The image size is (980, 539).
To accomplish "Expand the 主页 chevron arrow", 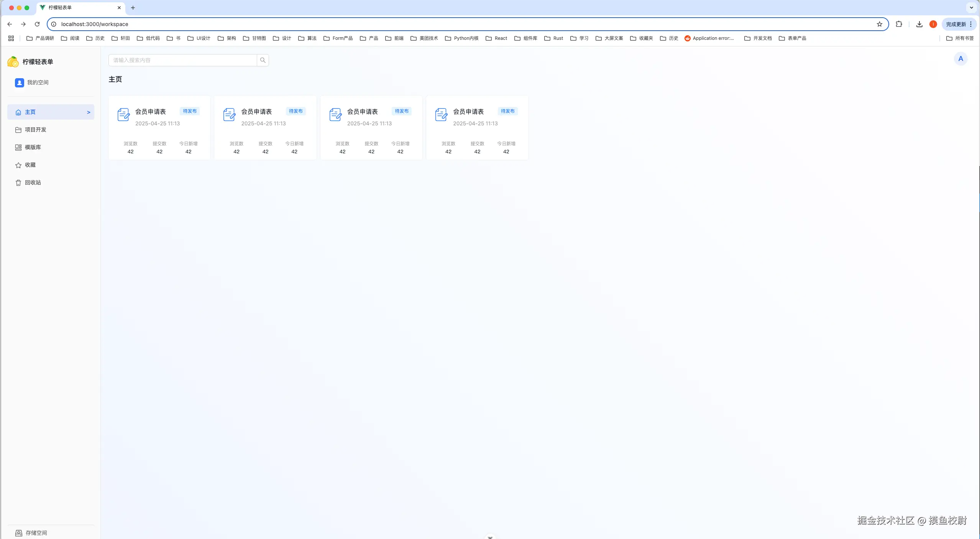I will 89,112.
